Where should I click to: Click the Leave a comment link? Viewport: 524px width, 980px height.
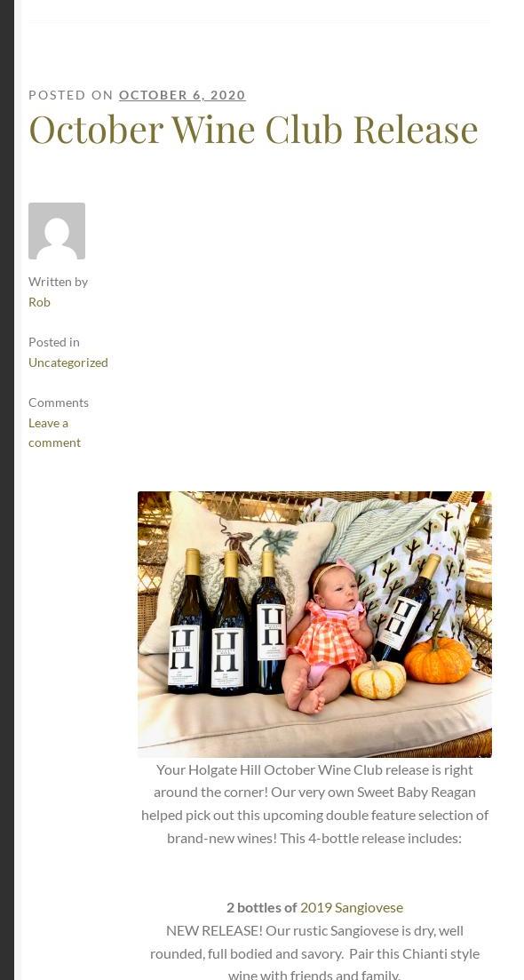coord(54,433)
